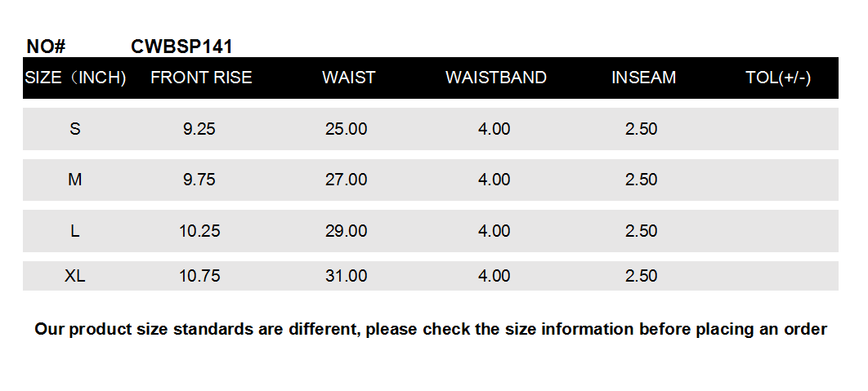Image resolution: width=868 pixels, height=391 pixels.
Task: Click front rise value 10.25
Action: pyautogui.click(x=199, y=231)
